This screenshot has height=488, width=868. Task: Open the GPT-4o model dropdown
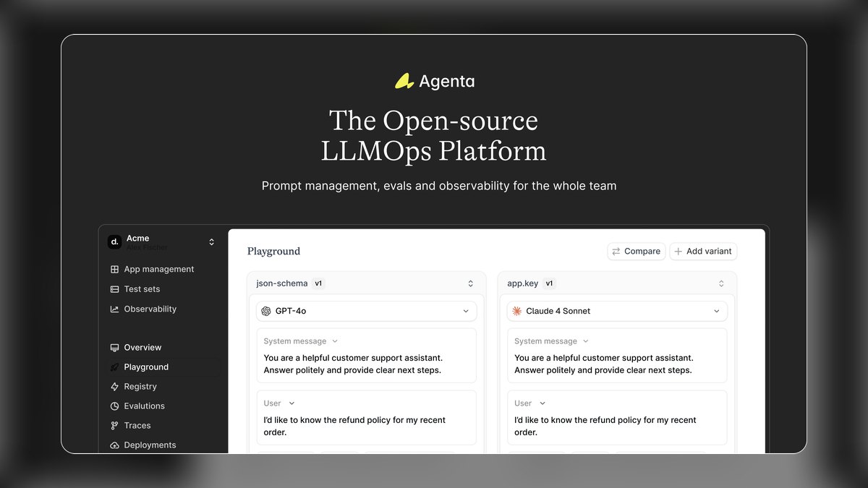(x=367, y=312)
